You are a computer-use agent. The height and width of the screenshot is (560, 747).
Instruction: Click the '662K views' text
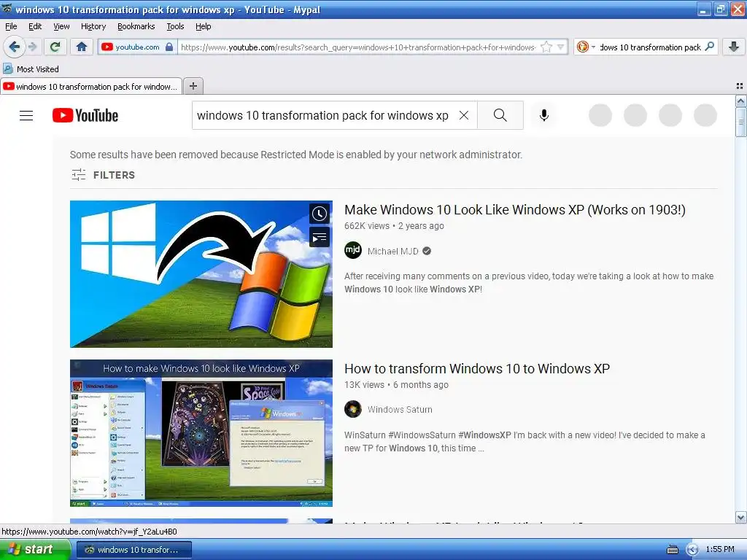point(367,226)
